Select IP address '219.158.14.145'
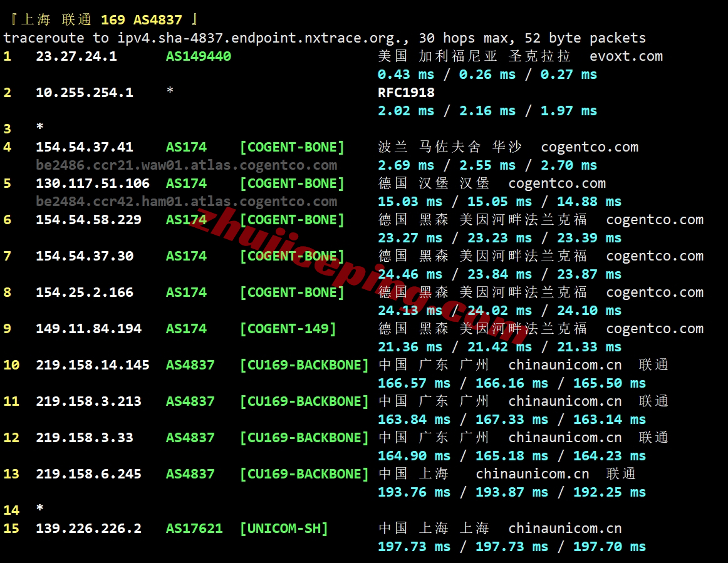 93,365
